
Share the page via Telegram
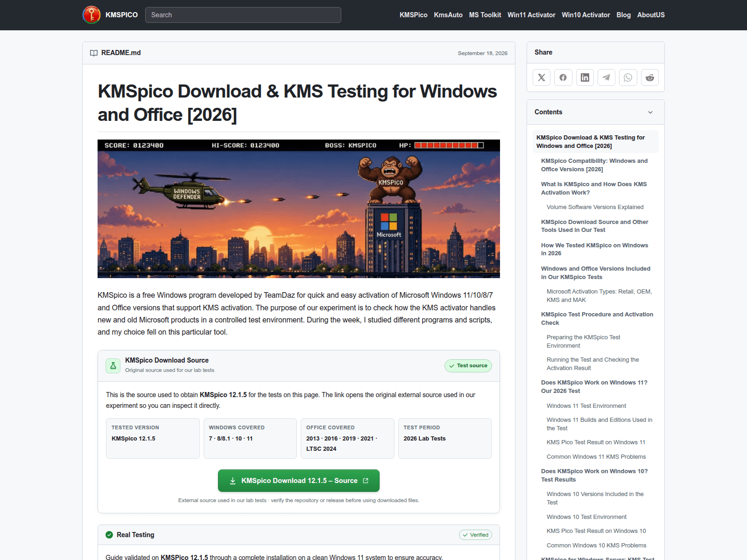(606, 77)
